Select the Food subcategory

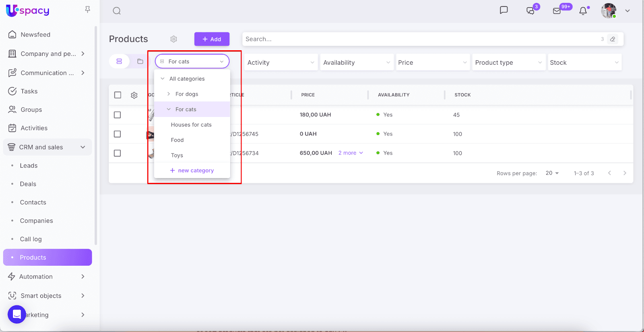(x=177, y=140)
